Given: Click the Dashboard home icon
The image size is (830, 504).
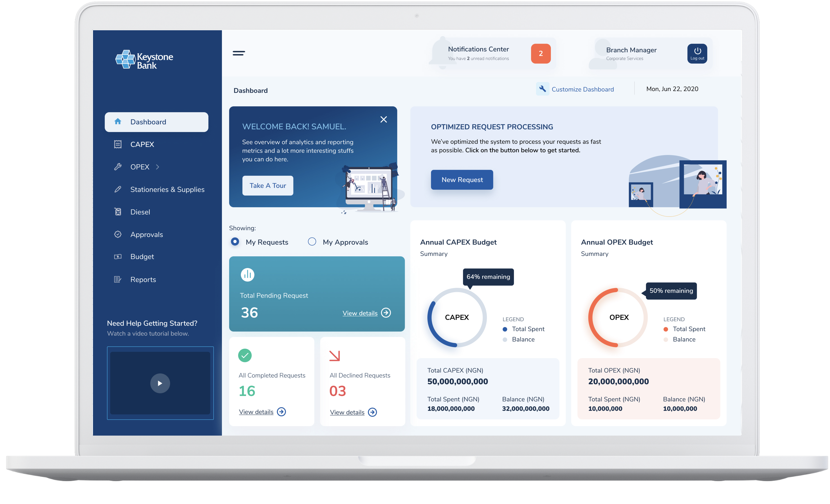Looking at the screenshot, I should click(x=118, y=122).
